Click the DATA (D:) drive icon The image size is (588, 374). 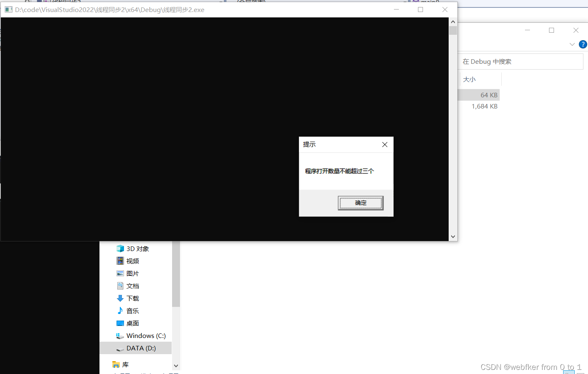point(120,349)
